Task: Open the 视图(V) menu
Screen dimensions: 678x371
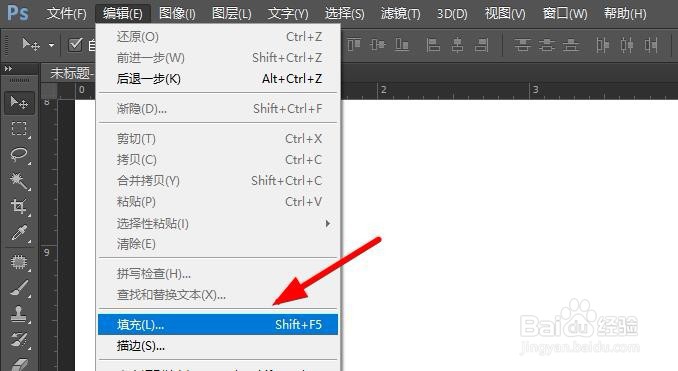Action: point(505,14)
